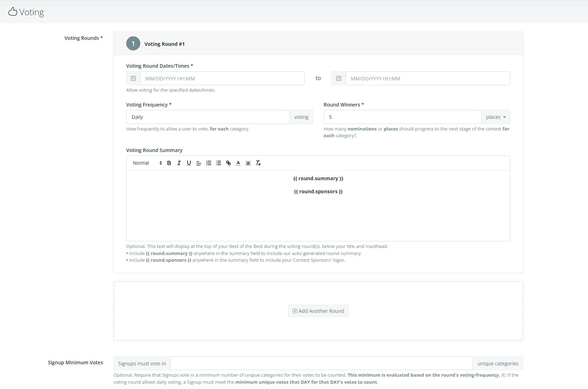The width and height of the screenshot is (588, 389).
Task: Open the text background color picker
Action: coord(248,163)
